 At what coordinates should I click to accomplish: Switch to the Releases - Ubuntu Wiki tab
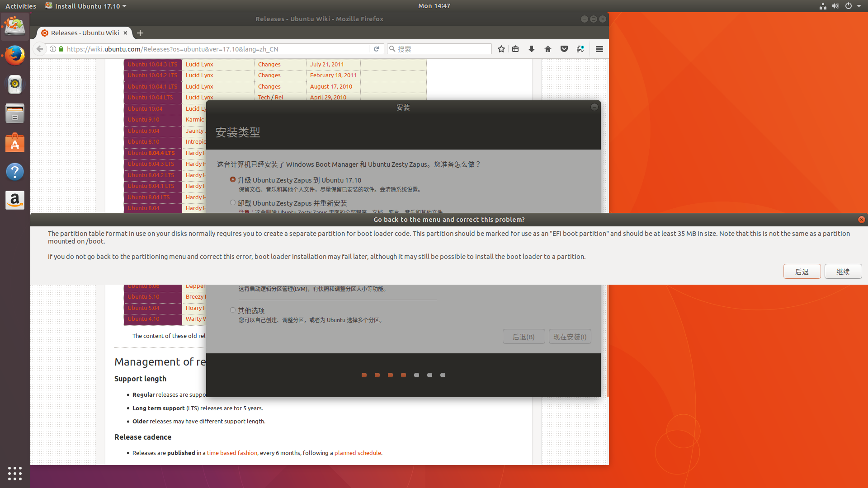click(84, 33)
